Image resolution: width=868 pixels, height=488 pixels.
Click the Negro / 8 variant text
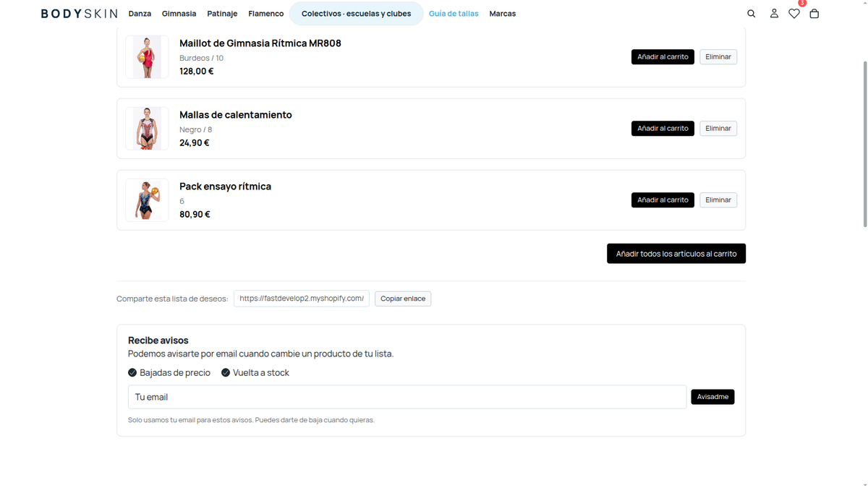click(195, 129)
